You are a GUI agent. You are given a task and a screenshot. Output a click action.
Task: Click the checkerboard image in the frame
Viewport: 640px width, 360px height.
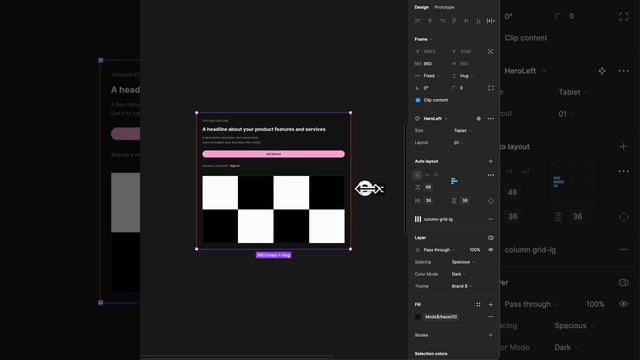coord(273,209)
